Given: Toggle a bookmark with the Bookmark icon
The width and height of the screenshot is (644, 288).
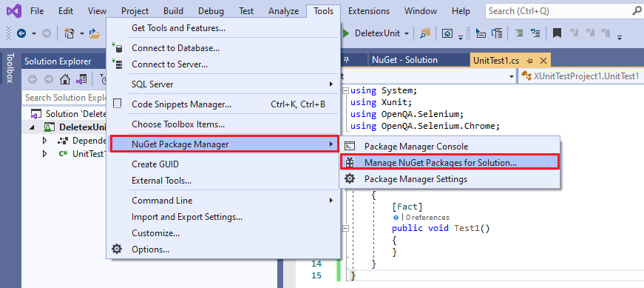Looking at the screenshot, I should [557, 33].
